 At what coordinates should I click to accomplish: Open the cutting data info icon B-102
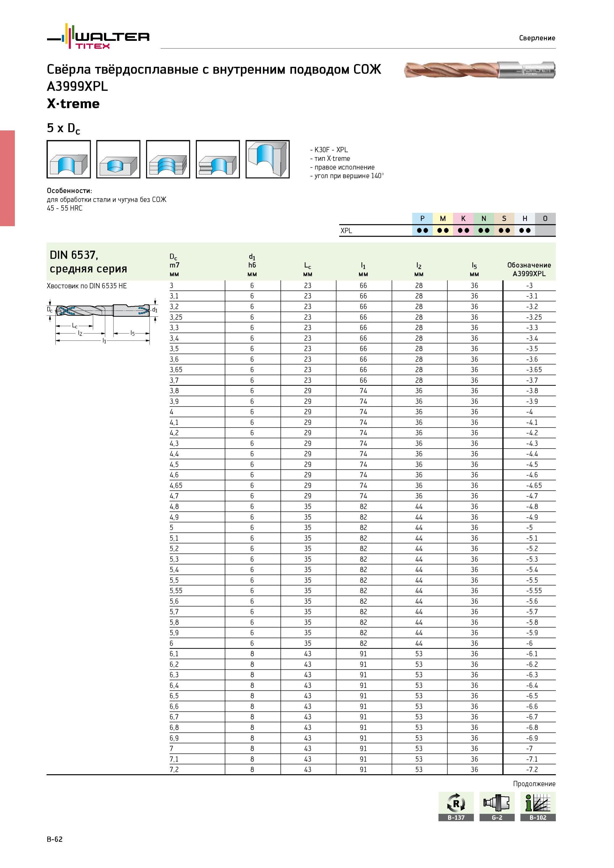point(538,806)
